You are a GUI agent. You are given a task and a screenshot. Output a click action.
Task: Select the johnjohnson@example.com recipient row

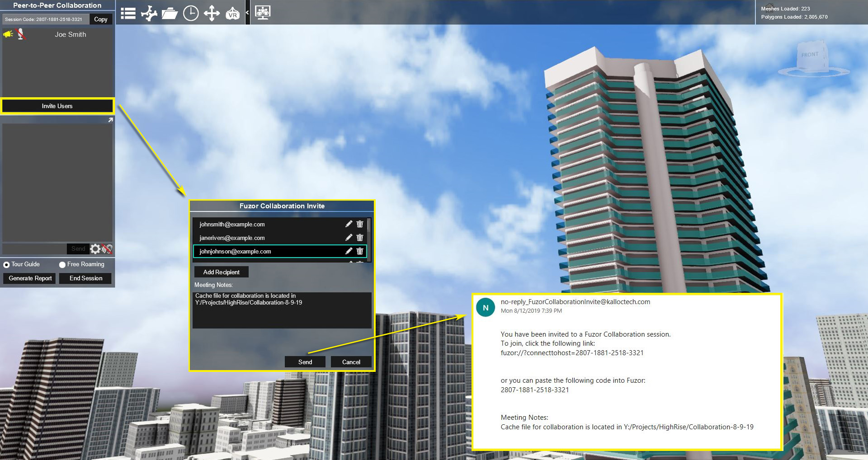point(280,251)
